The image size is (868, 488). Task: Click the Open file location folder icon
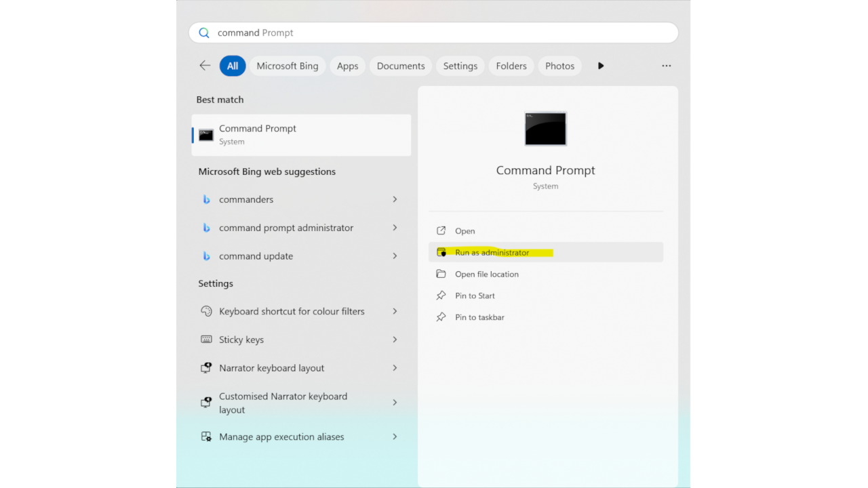click(441, 274)
